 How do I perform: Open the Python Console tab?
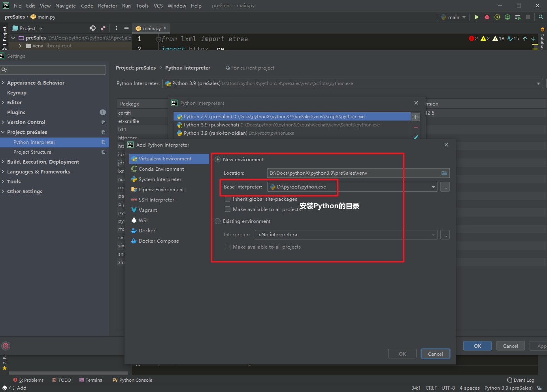point(132,380)
